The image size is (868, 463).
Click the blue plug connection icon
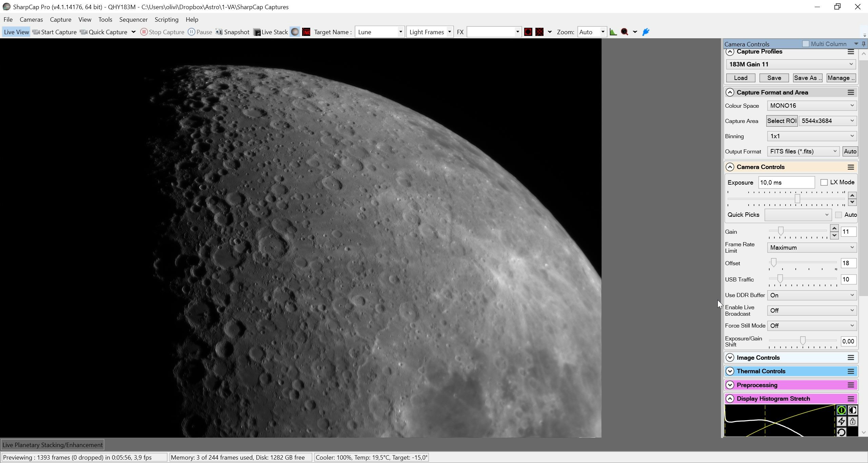point(646,32)
